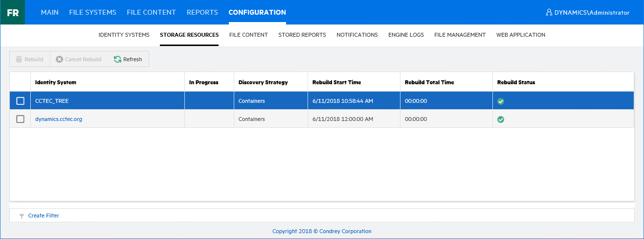Click Copyright Condrey Corporation footer link
Image resolution: width=644 pixels, height=239 pixels.
pos(322,231)
